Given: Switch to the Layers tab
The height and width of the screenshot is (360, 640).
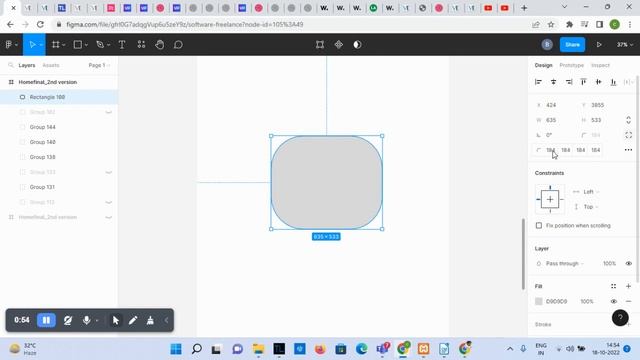Looking at the screenshot, I should 27,65.
